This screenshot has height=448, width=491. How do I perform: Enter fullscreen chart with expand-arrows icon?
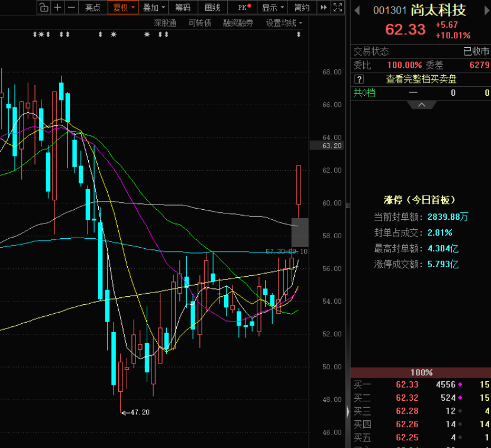(338, 8)
